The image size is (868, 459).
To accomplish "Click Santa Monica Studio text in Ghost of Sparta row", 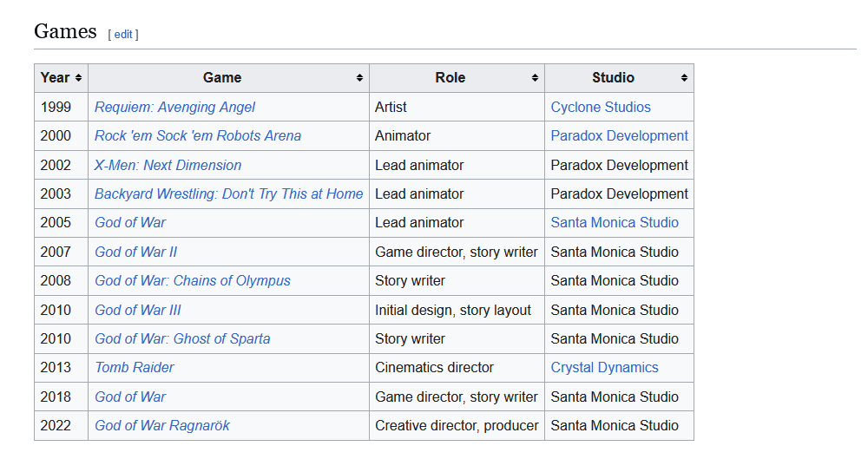I will coord(615,339).
